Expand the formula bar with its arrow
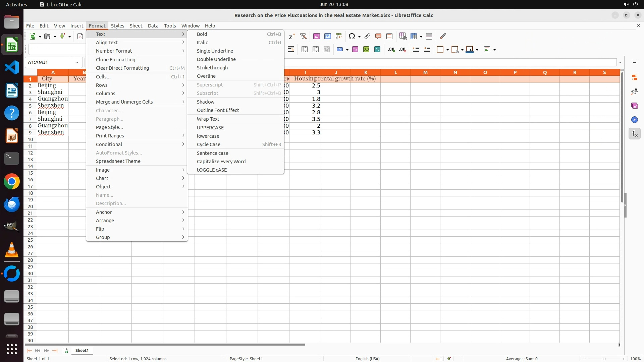The image size is (644, 362). click(620, 62)
